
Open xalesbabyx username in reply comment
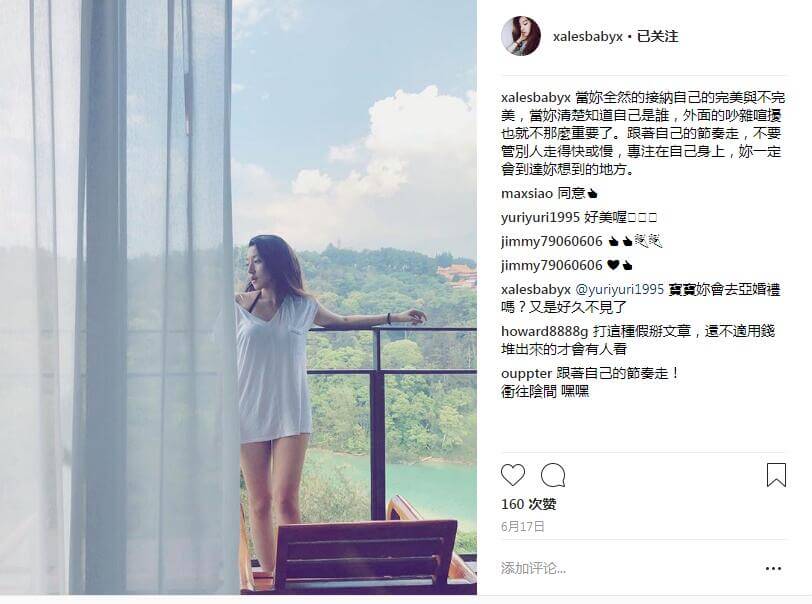coord(535,289)
